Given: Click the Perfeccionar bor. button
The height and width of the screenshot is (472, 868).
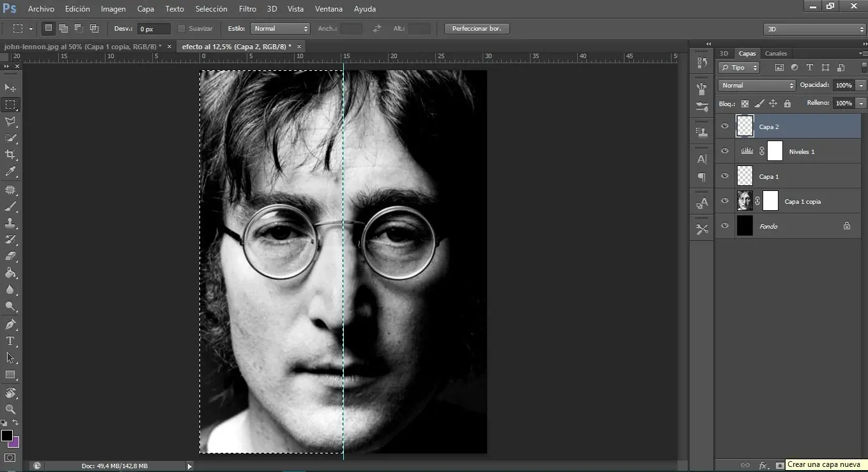Looking at the screenshot, I should coord(476,28).
